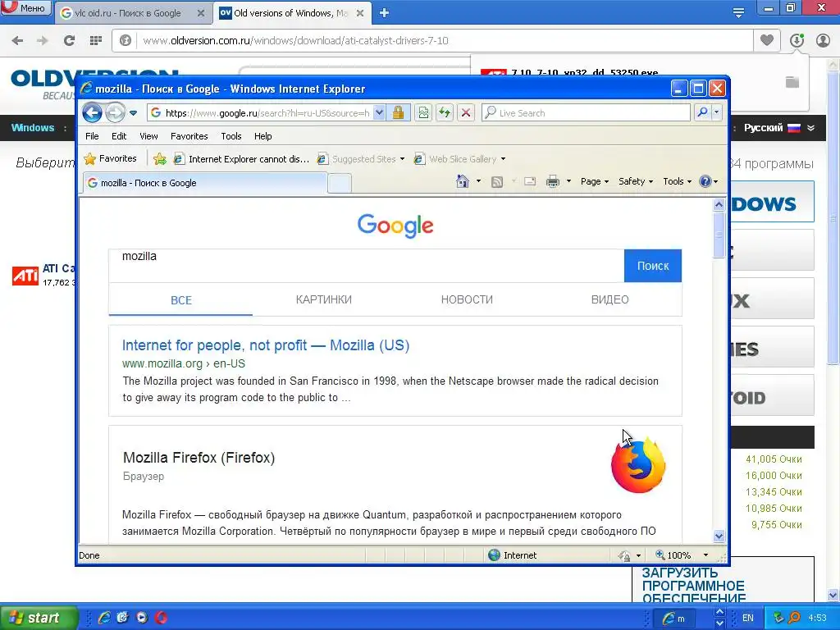
Task: Open the IE File menu
Action: coord(92,136)
